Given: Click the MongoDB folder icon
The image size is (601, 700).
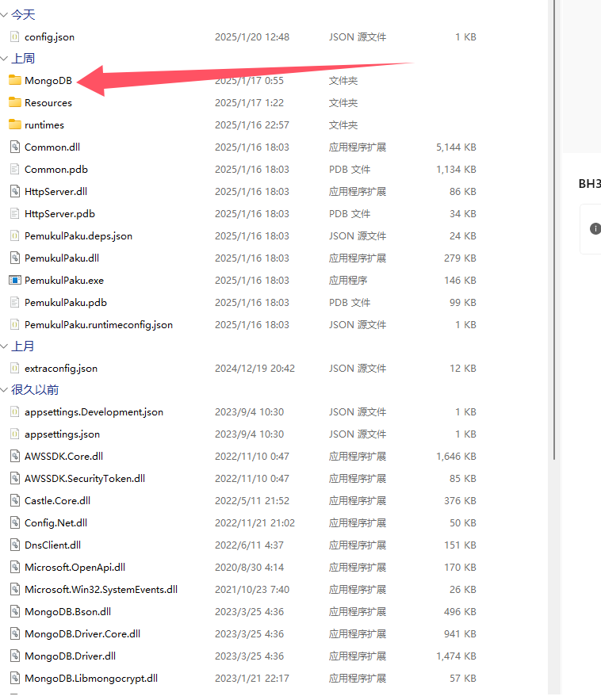Looking at the screenshot, I should click(14, 80).
